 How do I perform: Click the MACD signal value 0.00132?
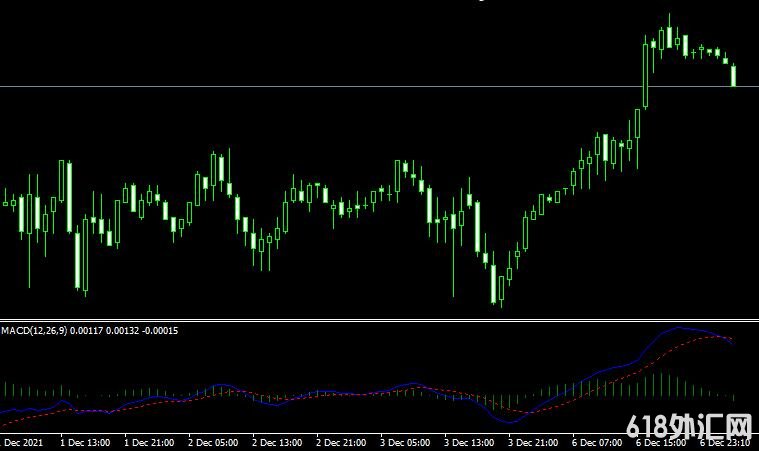click(x=122, y=331)
